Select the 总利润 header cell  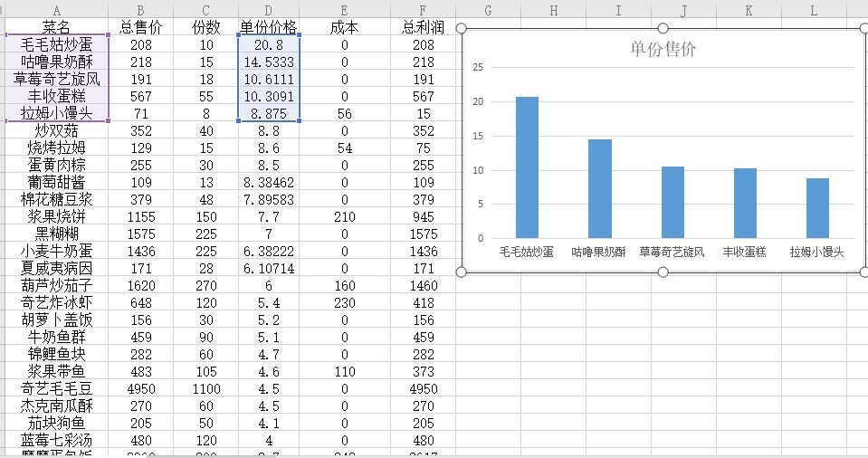[x=423, y=27]
